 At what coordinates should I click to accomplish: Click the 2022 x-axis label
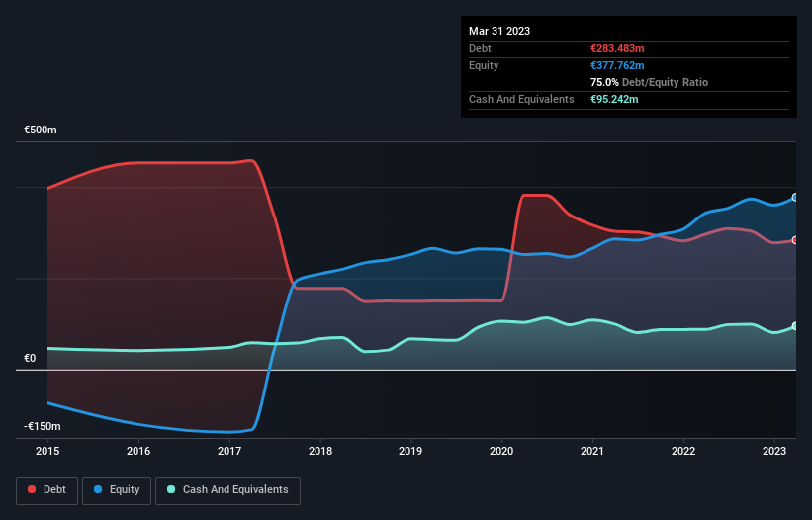point(683,451)
